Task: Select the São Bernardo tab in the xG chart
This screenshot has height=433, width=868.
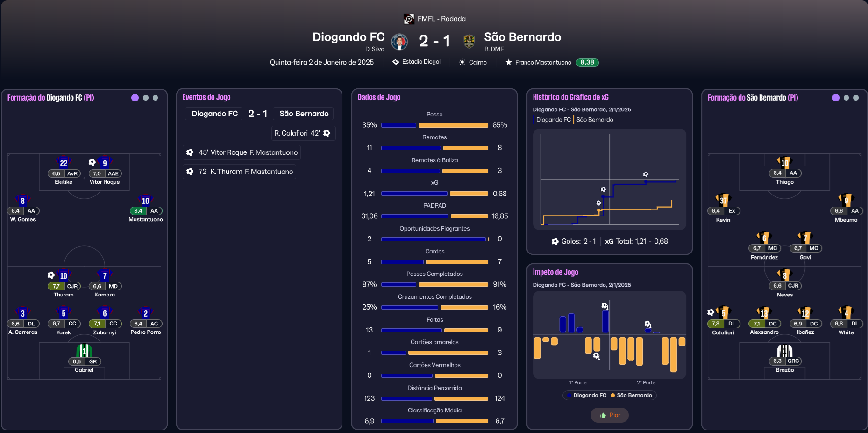Action: [x=595, y=120]
